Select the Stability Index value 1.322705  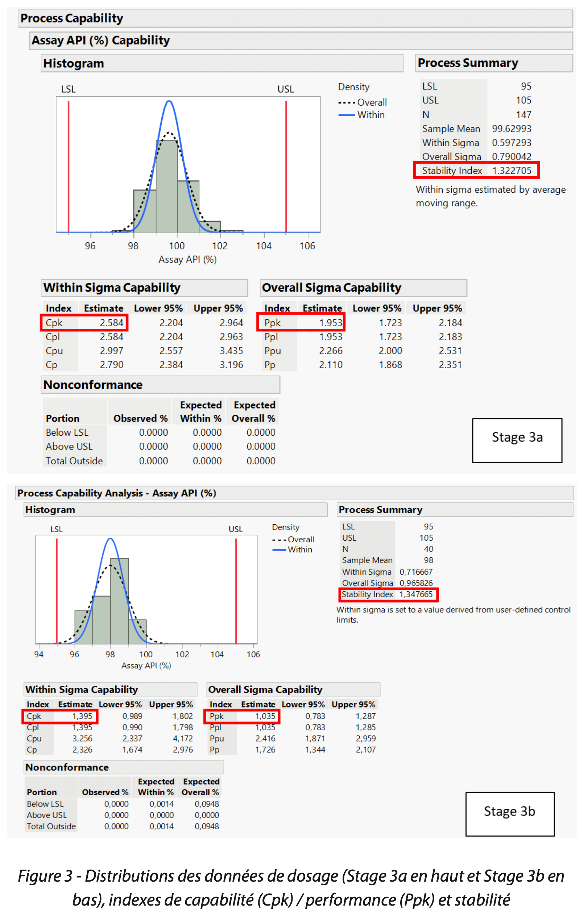pos(511,171)
